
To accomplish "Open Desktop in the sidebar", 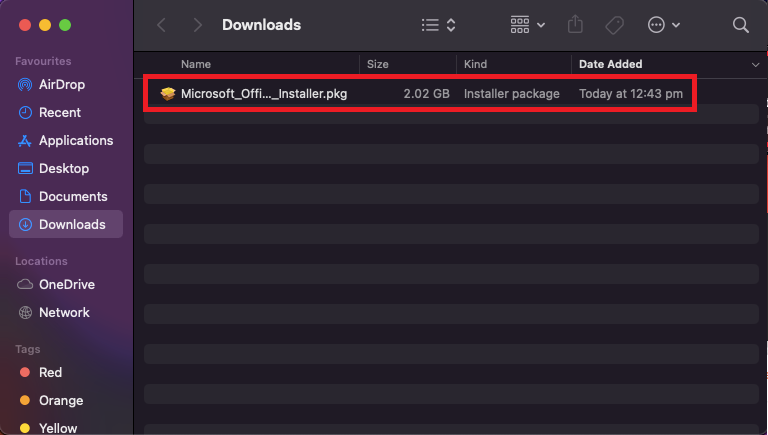I will [x=66, y=169].
